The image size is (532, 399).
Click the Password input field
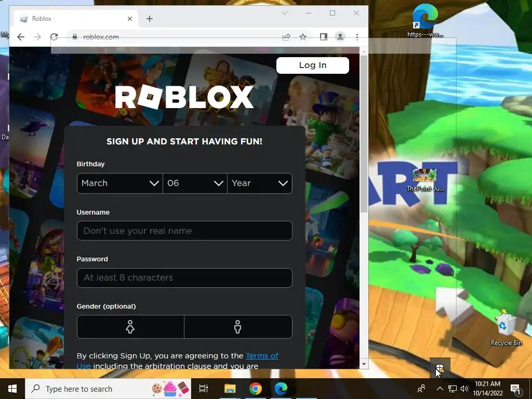point(184,278)
